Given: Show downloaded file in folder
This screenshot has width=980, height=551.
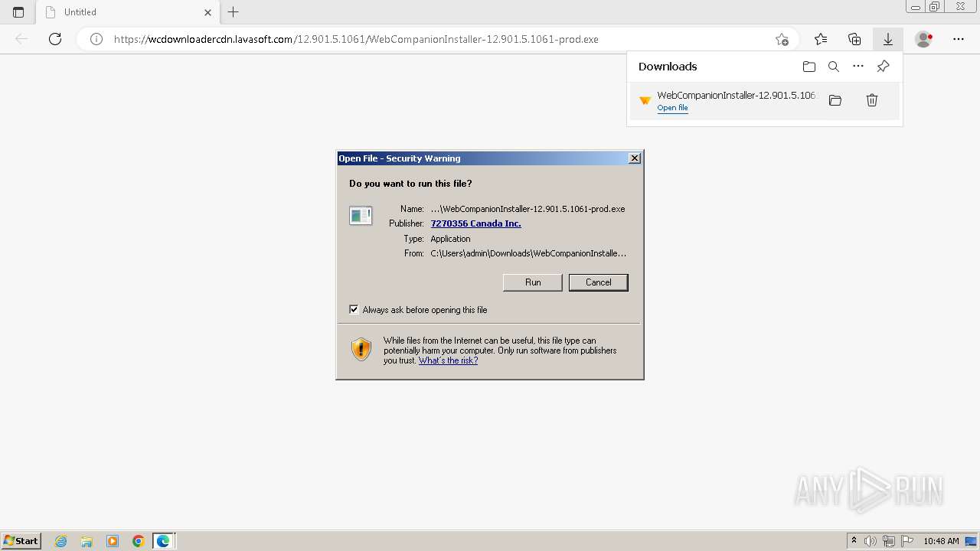Looking at the screenshot, I should click(x=835, y=100).
